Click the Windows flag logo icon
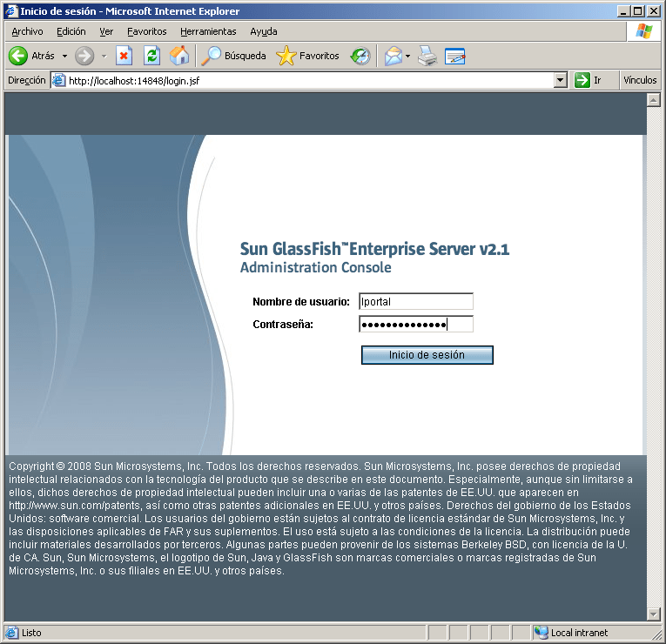 click(644, 31)
